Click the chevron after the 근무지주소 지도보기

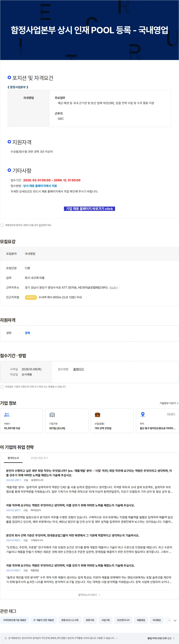tap(120, 288)
